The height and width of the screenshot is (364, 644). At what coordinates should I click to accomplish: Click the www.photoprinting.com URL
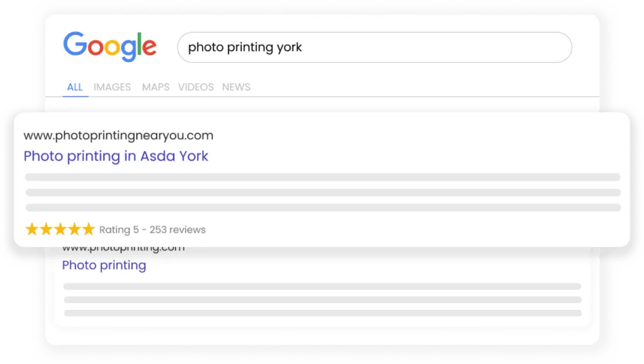[x=123, y=248]
